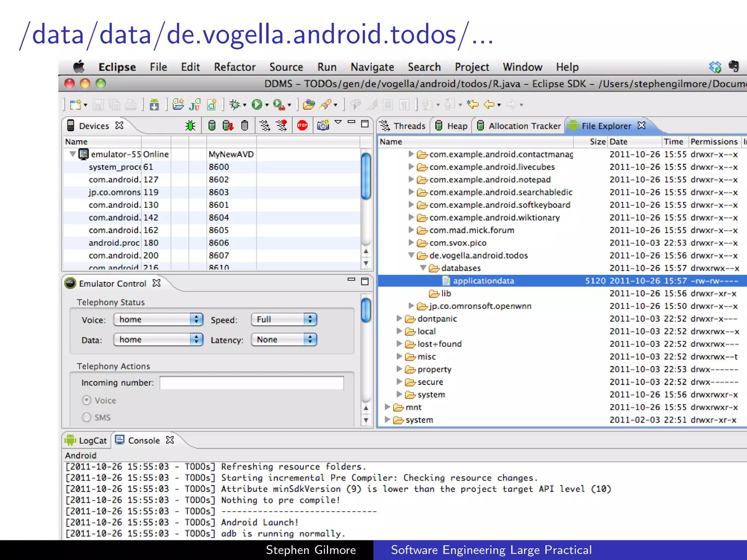Open the Navigate menu
Viewport: 747px width, 560px height.
(x=372, y=67)
